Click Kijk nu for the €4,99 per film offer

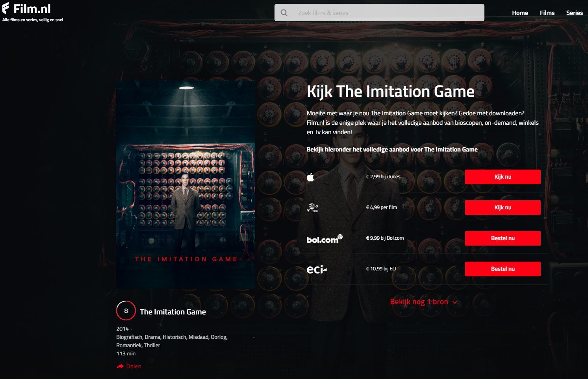[x=503, y=207]
